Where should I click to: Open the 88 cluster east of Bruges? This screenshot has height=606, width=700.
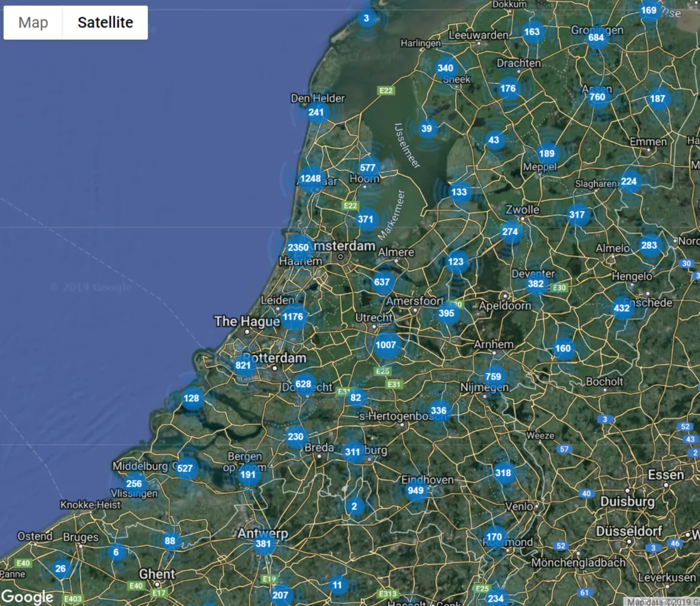point(170,541)
